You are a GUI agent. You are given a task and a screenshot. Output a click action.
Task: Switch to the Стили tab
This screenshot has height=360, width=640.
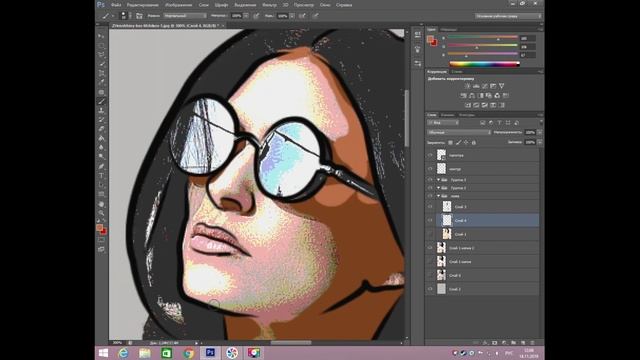pos(457,72)
